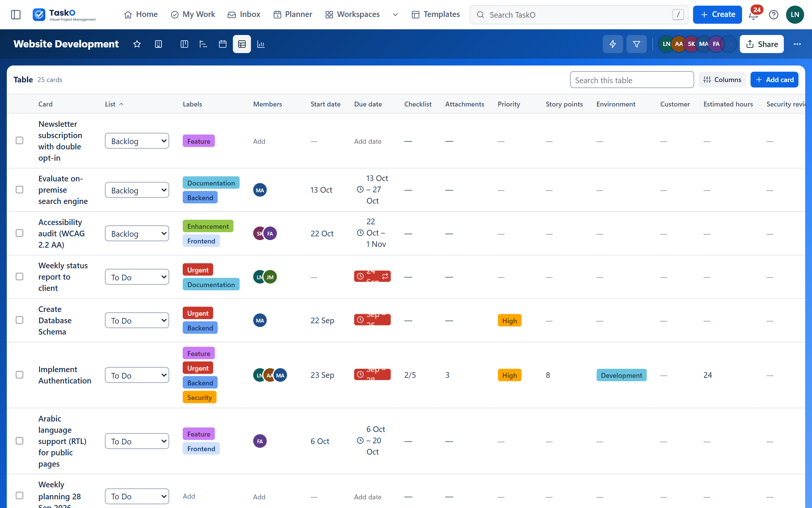Screen dimensions: 812x508
Task: Star the Website Development board
Action: (x=137, y=44)
